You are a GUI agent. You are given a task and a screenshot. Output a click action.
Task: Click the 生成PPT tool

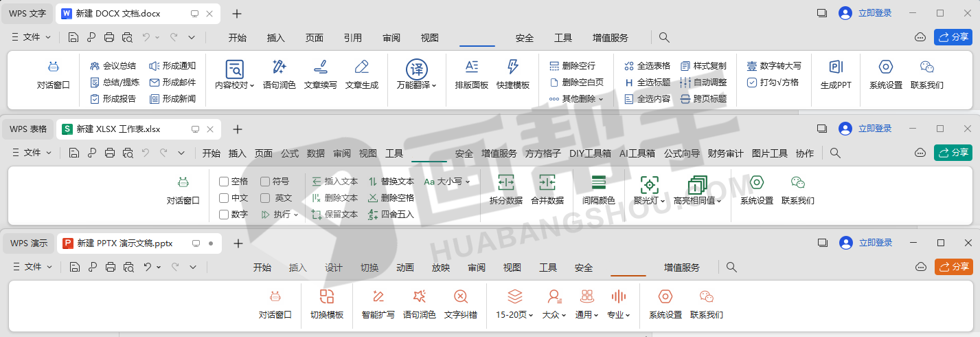click(836, 76)
